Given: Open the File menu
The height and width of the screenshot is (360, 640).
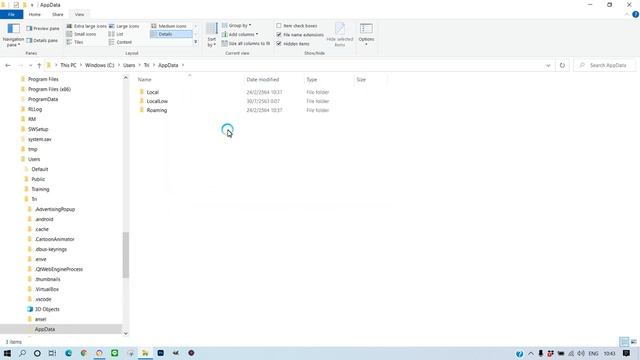Looking at the screenshot, I should (11, 14).
